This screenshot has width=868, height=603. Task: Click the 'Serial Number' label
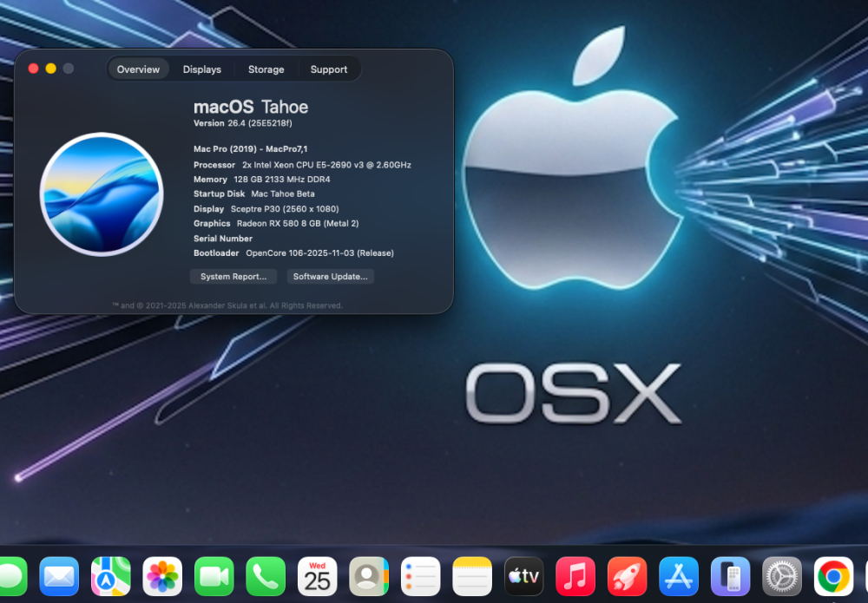(x=223, y=239)
